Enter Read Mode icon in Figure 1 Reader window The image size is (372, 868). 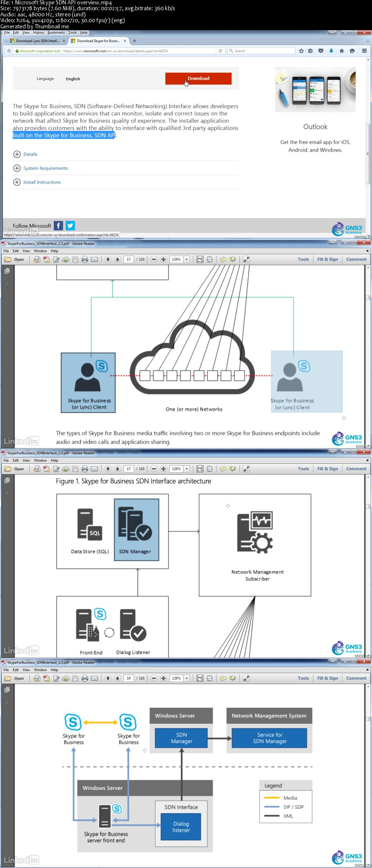tap(246, 469)
